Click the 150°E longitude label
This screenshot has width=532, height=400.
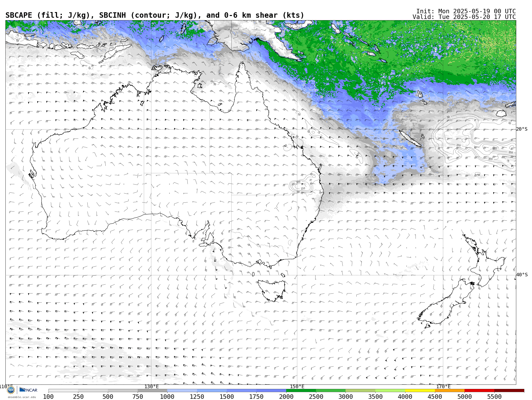[x=297, y=386]
